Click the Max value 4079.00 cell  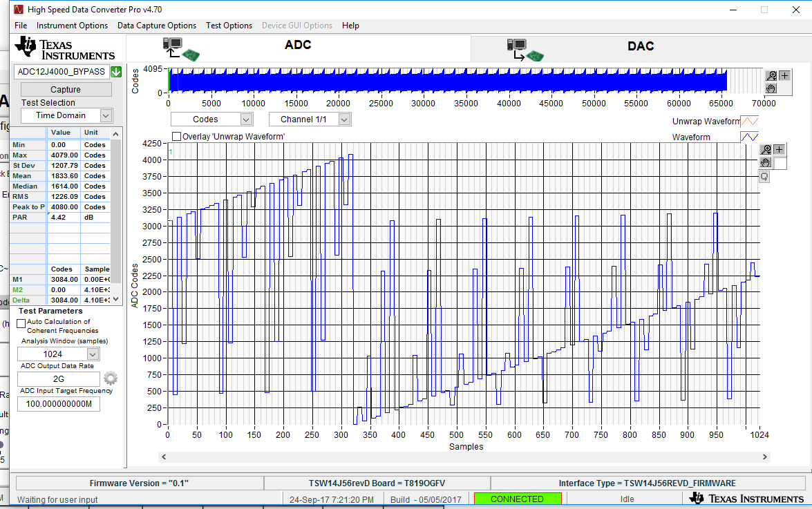click(x=64, y=155)
